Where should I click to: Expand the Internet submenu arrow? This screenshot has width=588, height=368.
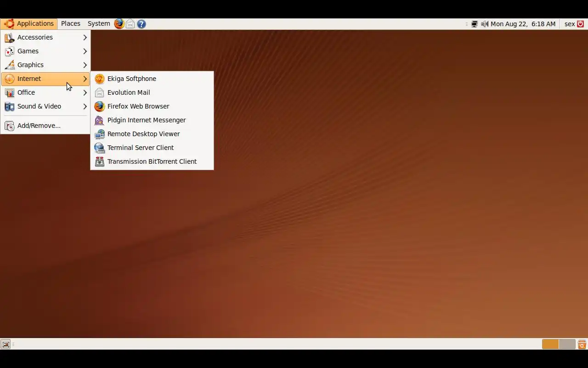(x=85, y=79)
